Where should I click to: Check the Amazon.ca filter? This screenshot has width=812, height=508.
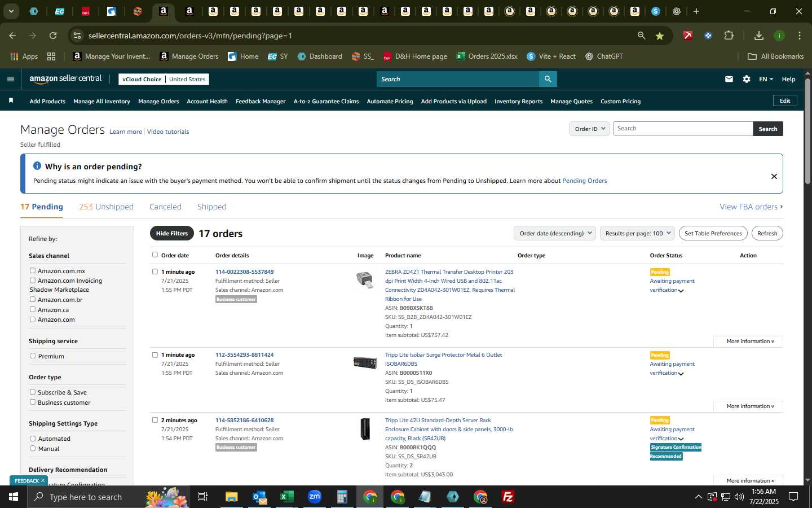pos(33,310)
